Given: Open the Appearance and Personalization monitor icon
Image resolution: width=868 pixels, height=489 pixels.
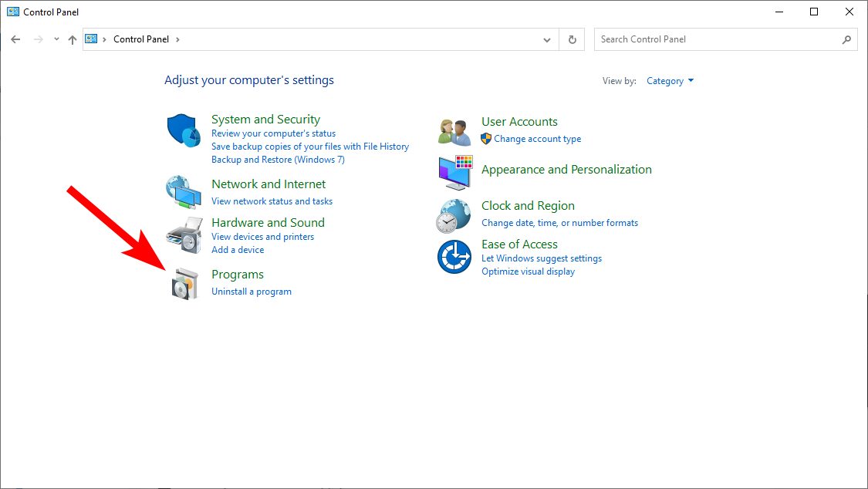Looking at the screenshot, I should point(455,173).
